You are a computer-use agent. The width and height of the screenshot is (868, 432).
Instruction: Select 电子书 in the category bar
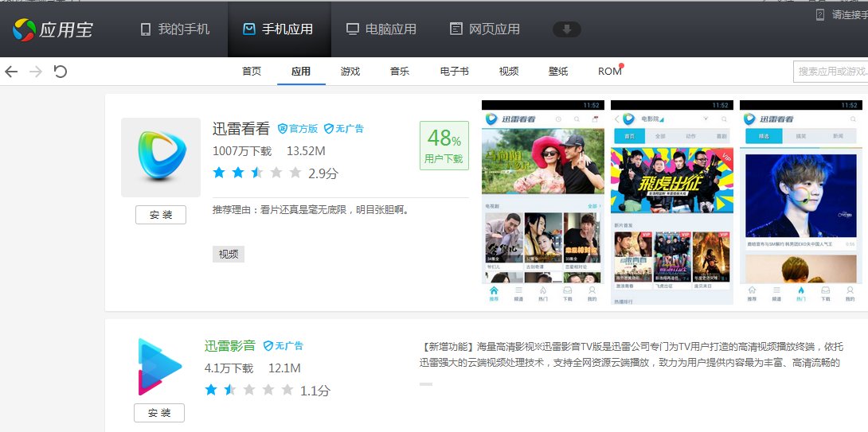pos(454,72)
